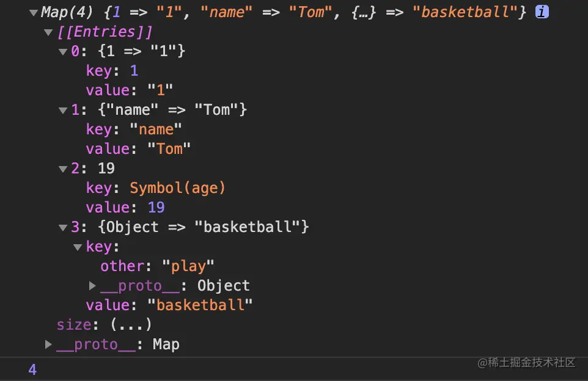Collapse entry 0: {1 => "1"}
The height and width of the screenshot is (381, 588).
(x=63, y=52)
